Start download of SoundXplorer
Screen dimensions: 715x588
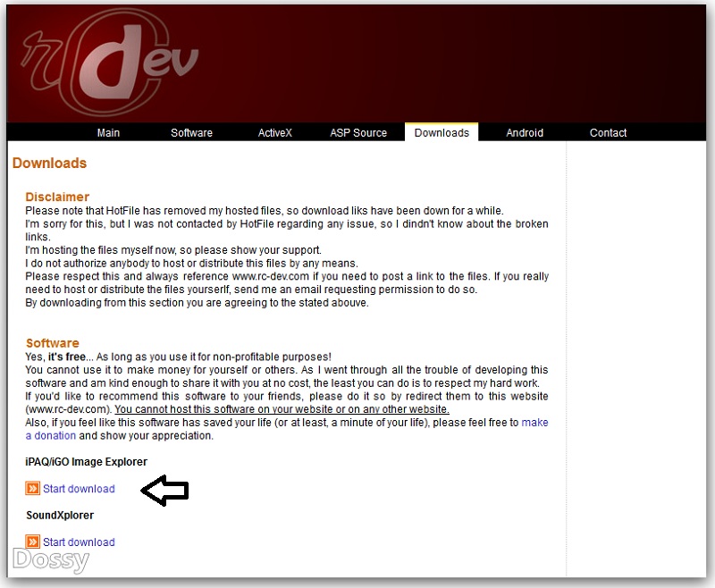[x=79, y=542]
